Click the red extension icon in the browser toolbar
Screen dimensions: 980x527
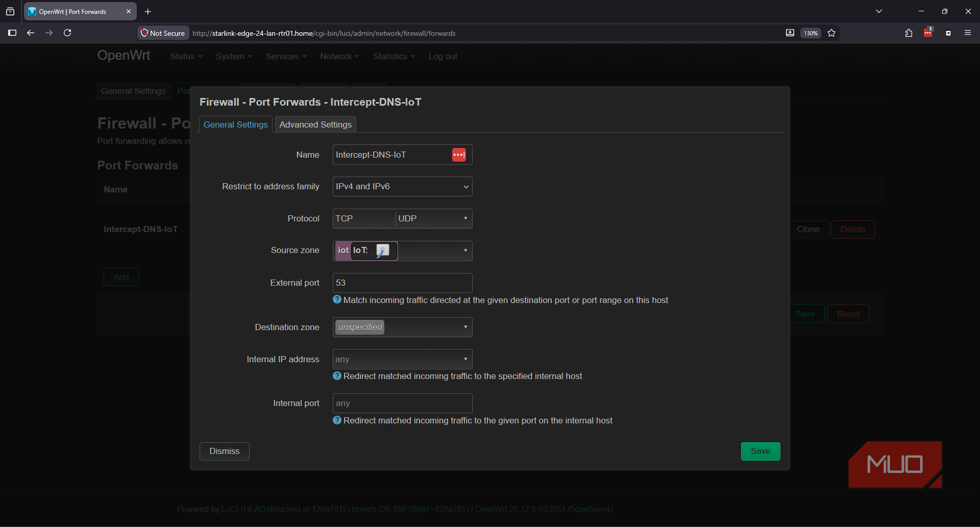928,33
